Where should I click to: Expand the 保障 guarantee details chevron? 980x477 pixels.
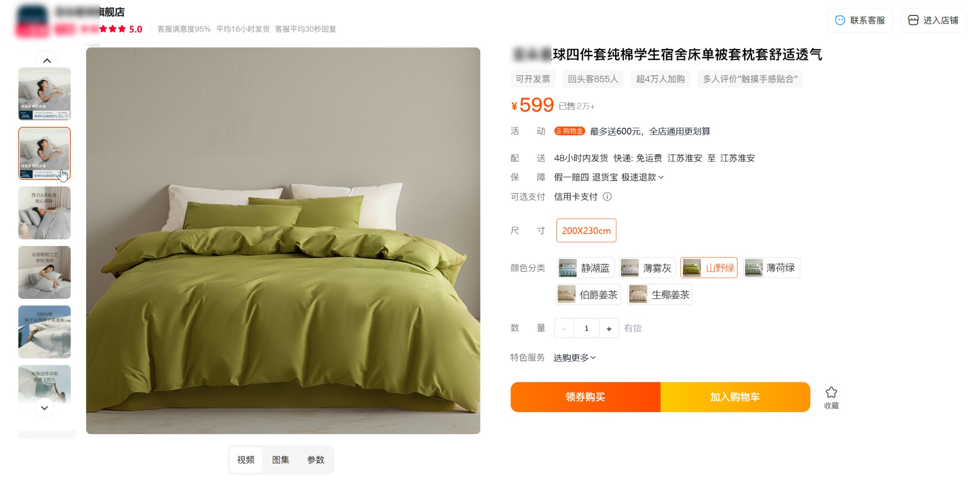661,178
